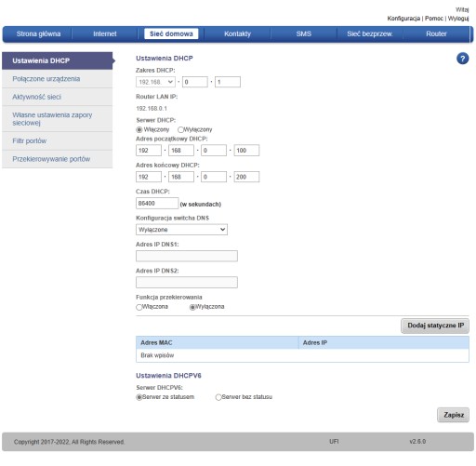The image size is (476, 466).
Task: Select Wyłączony DHCP server radio button
Action: (180, 129)
